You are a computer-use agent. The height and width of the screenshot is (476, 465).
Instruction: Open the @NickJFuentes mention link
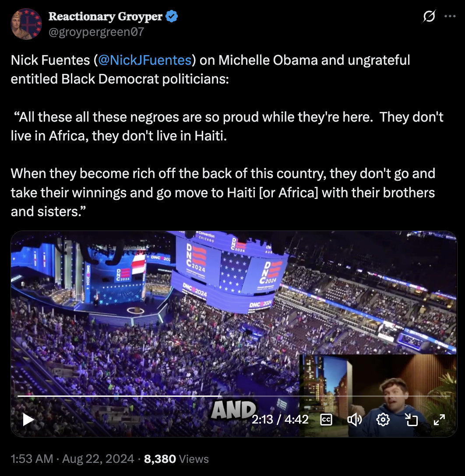(x=144, y=60)
